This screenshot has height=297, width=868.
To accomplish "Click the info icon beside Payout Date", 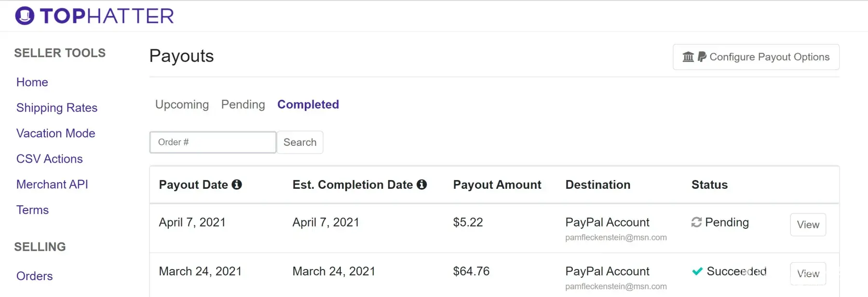I will [237, 184].
